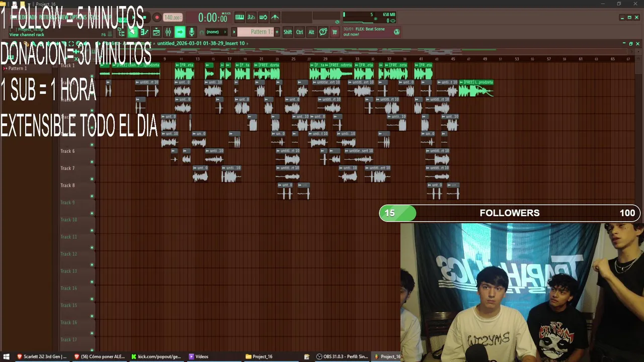Image resolution: width=644 pixels, height=362 pixels.
Task: Open the mixer faders icon
Action: click(x=169, y=32)
